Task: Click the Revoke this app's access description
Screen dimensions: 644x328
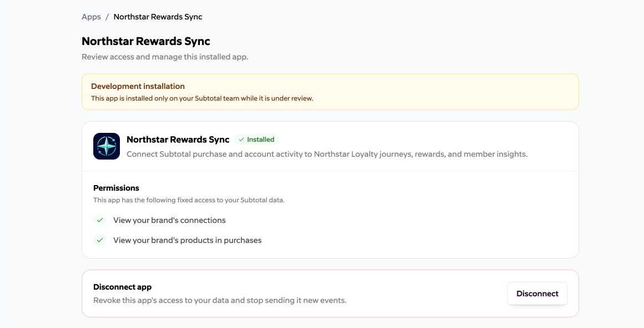Action: (x=220, y=300)
